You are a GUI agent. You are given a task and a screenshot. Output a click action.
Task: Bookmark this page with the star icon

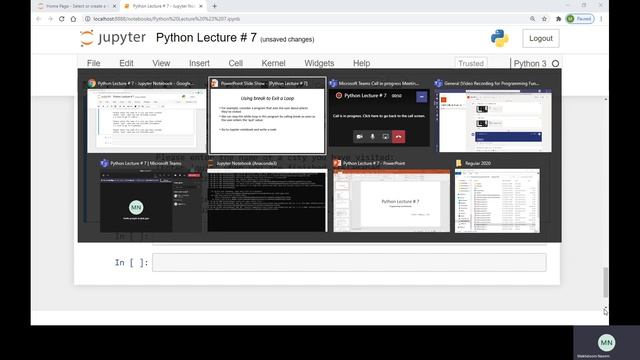[544, 19]
